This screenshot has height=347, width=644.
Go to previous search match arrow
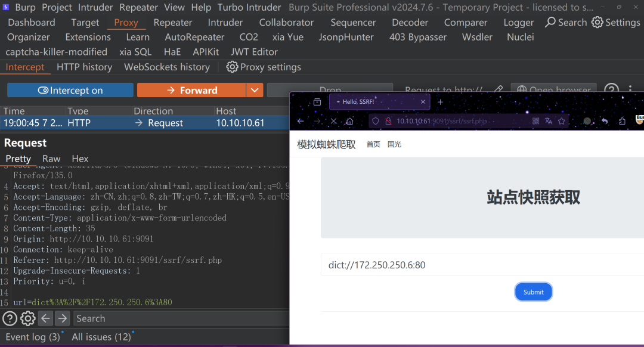[x=45, y=318]
